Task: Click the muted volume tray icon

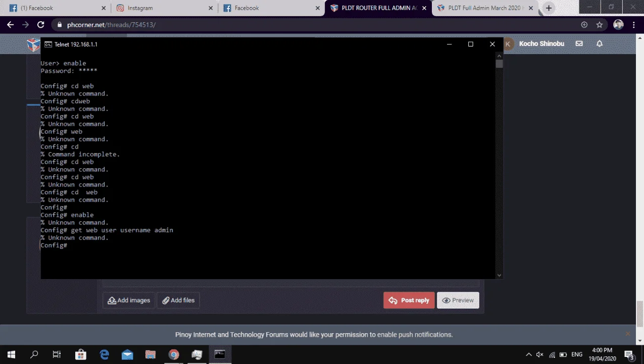Action: pyautogui.click(x=540, y=354)
